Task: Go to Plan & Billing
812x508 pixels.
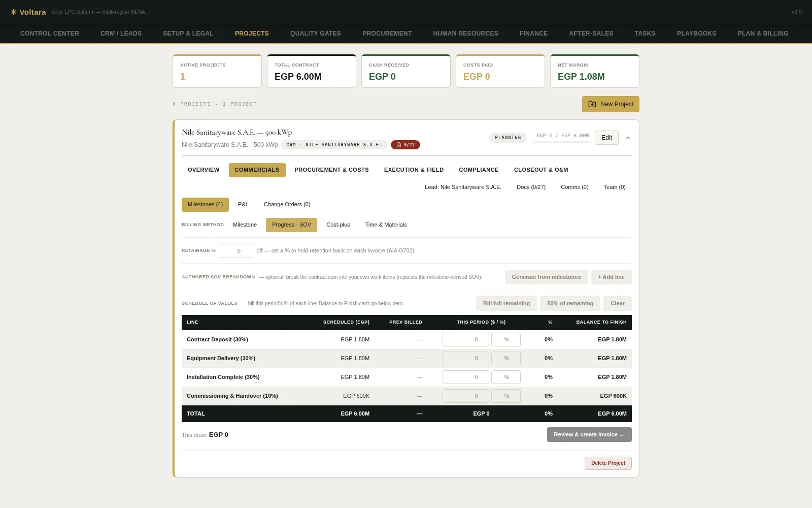Action: tap(763, 34)
